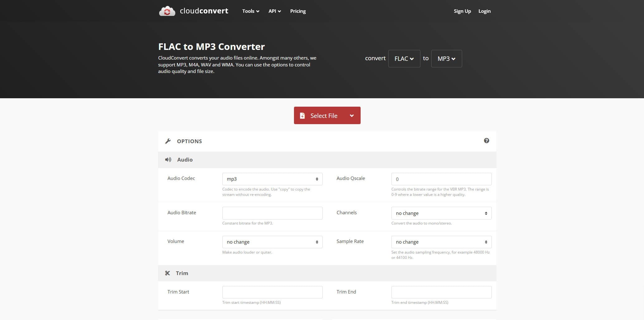Click the scissors icon in Trim header

pyautogui.click(x=168, y=273)
